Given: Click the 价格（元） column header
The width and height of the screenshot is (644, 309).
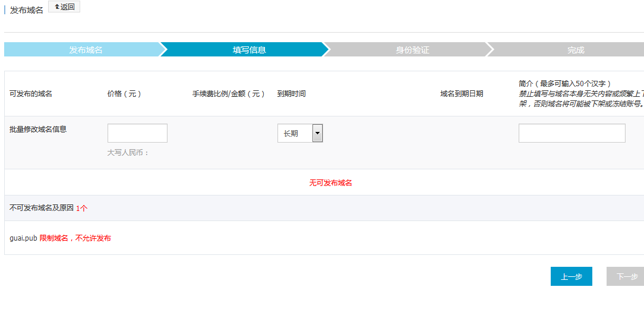Looking at the screenshot, I should tap(124, 94).
